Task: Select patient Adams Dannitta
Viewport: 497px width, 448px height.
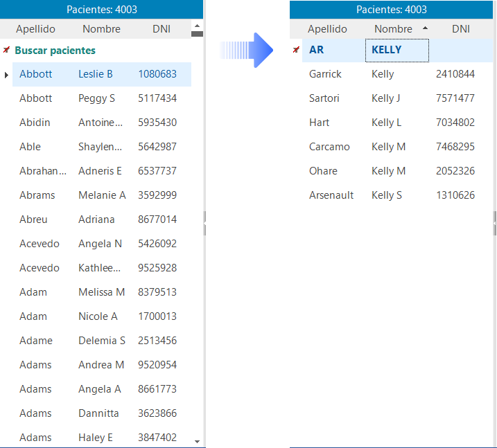Action: coord(102,413)
